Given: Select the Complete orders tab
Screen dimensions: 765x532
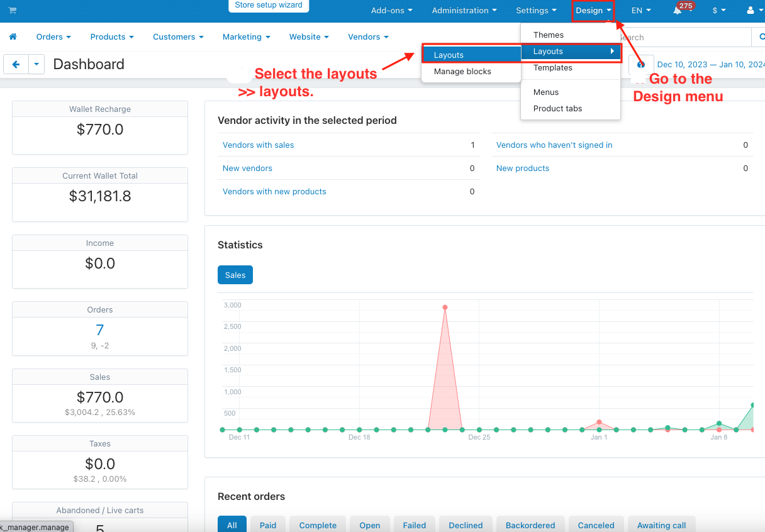Looking at the screenshot, I should click(318, 525).
